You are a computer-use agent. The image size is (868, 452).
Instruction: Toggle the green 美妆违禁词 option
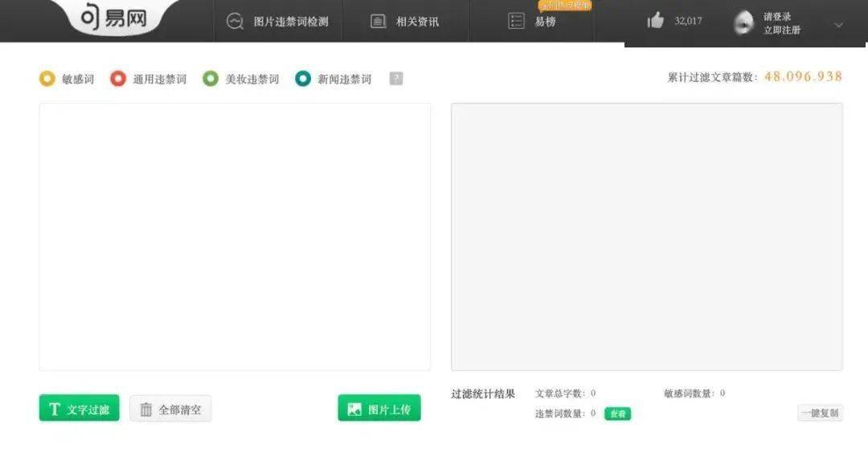coord(211,79)
